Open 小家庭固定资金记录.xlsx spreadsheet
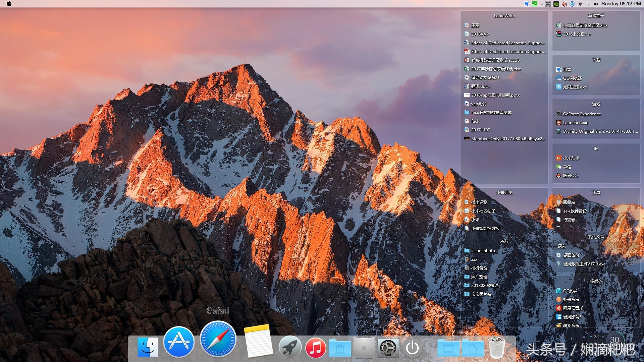This screenshot has width=644, height=362. click(x=585, y=25)
